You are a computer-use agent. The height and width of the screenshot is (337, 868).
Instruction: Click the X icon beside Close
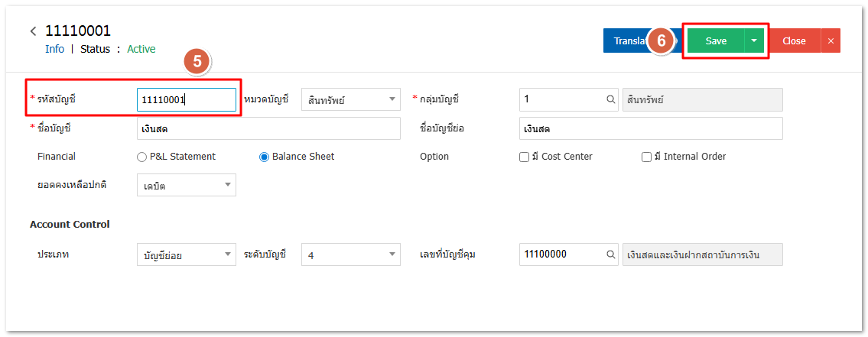[831, 41]
